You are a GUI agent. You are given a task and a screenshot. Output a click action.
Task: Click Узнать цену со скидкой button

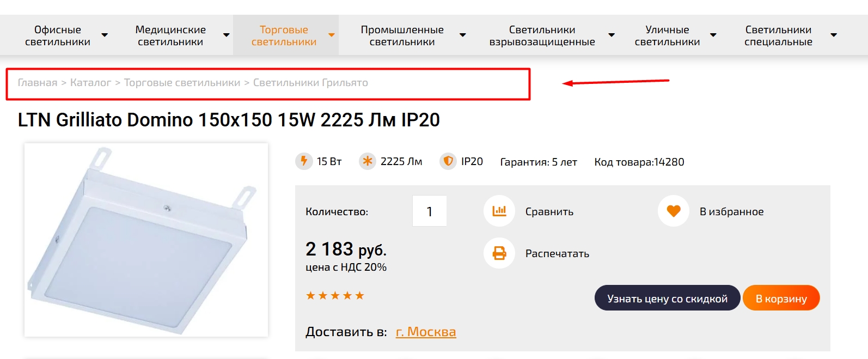click(x=667, y=298)
